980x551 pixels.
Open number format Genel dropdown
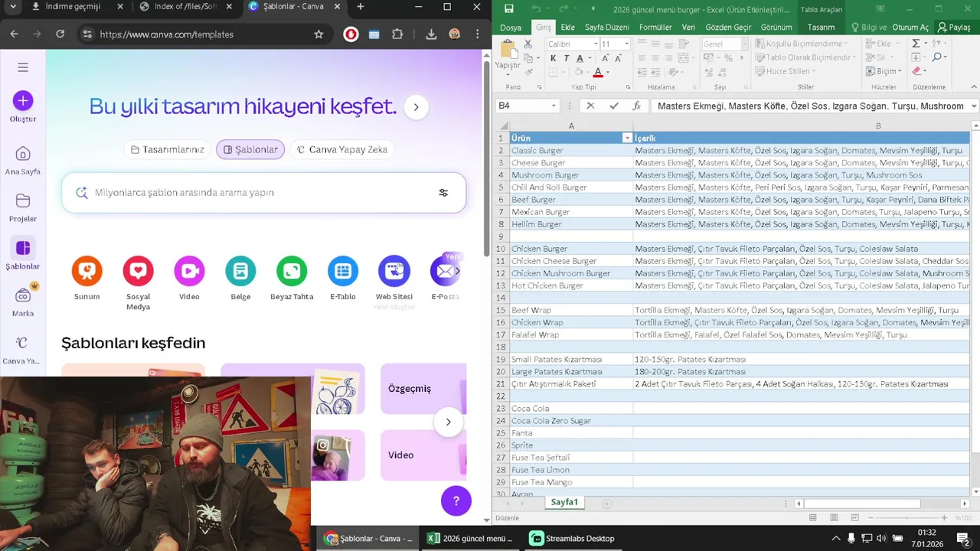(743, 44)
